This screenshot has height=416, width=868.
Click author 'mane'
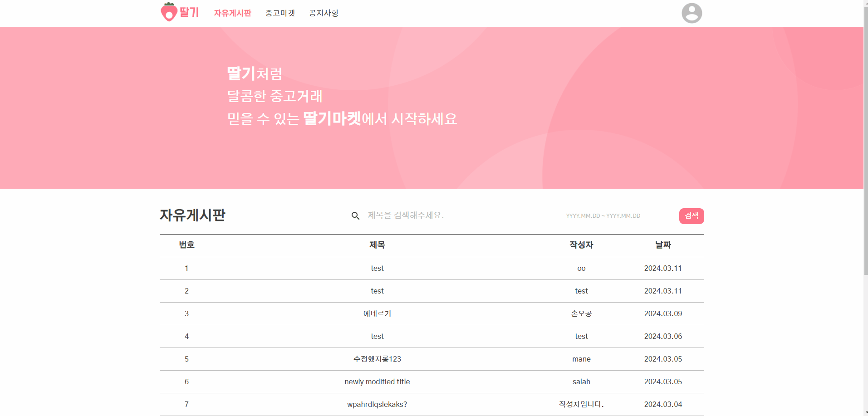(581, 359)
